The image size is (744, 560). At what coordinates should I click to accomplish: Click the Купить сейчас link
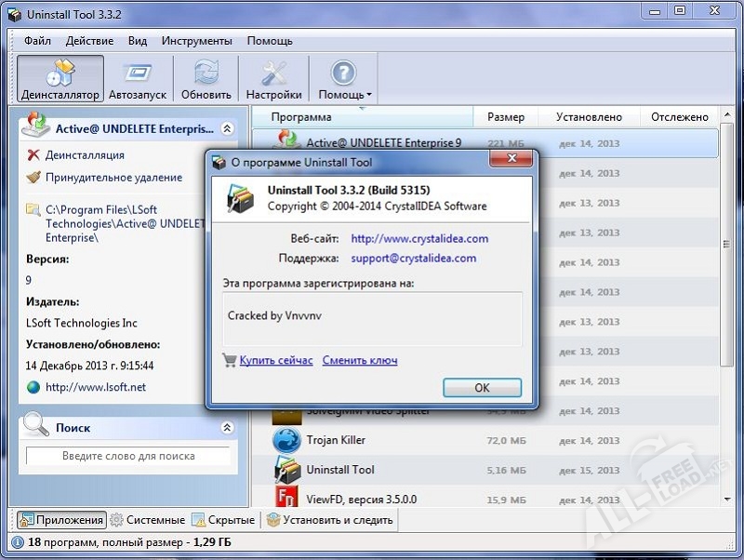(x=275, y=360)
